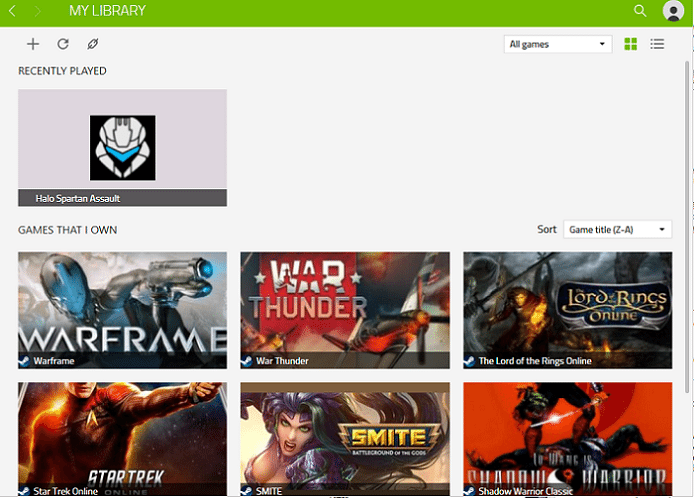Click Steam icon on War Thunder label

pos(247,361)
